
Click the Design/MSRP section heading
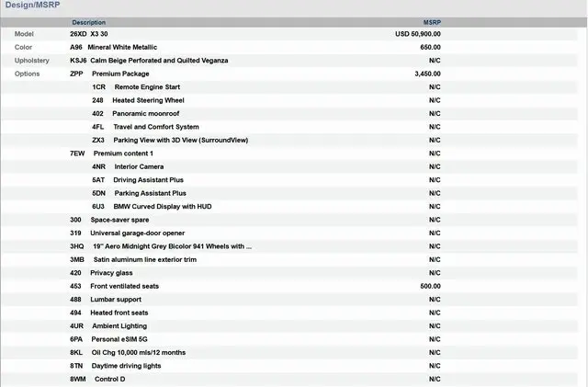[32, 6]
